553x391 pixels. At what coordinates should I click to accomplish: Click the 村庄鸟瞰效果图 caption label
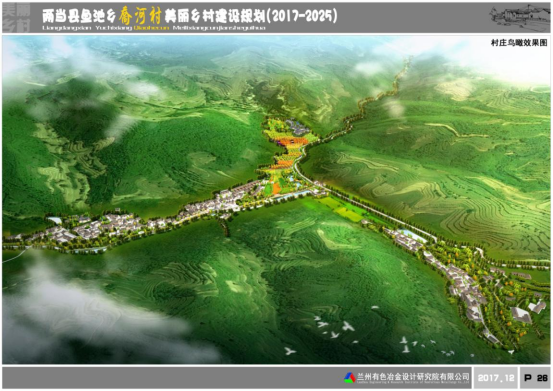[519, 43]
